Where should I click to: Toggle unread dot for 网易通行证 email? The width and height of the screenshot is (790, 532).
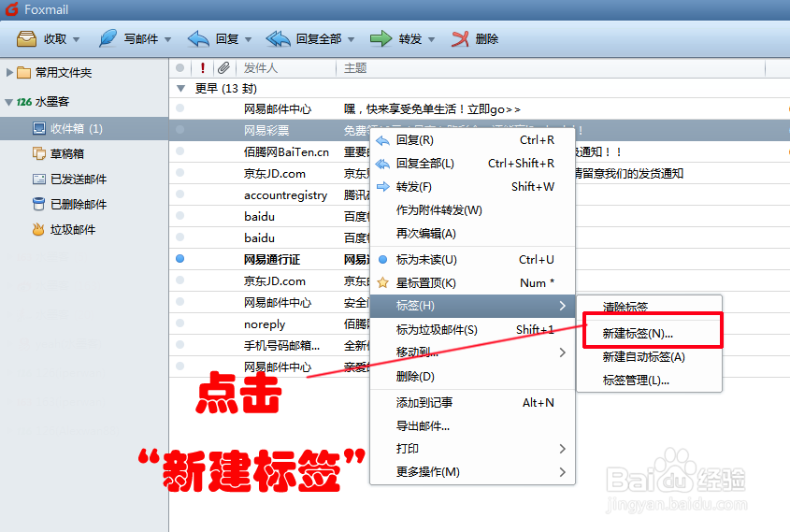coord(180,259)
